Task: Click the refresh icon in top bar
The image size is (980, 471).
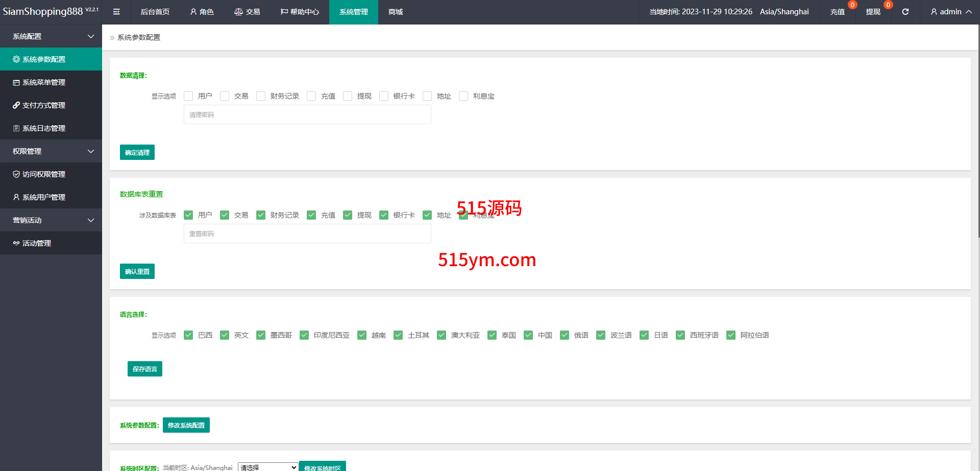Action: point(905,12)
